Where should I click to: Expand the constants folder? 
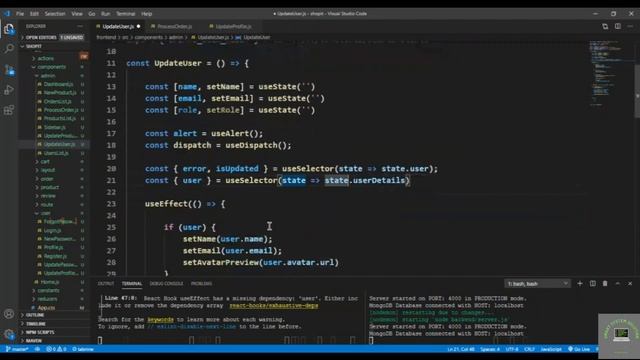click(48, 290)
